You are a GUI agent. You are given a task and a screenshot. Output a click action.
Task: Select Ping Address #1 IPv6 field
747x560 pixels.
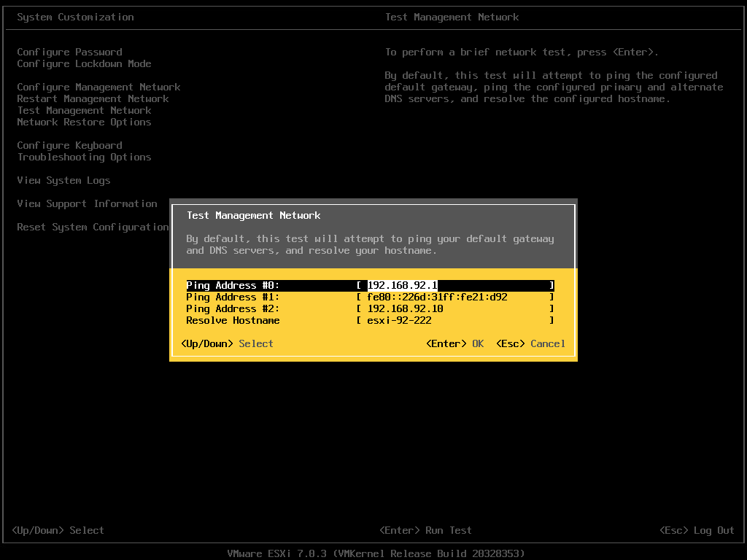[455, 297]
